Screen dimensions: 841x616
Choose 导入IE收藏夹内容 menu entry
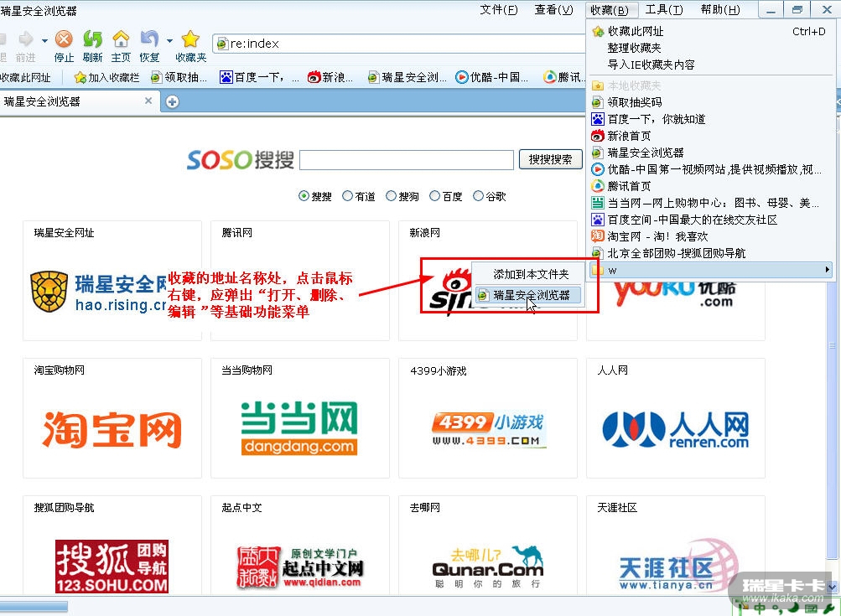(711, 65)
